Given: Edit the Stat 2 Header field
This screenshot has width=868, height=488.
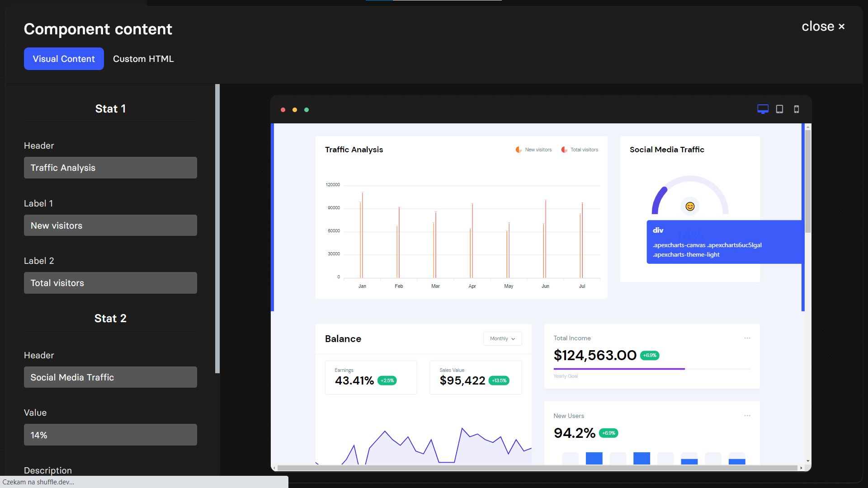Looking at the screenshot, I should click(110, 377).
